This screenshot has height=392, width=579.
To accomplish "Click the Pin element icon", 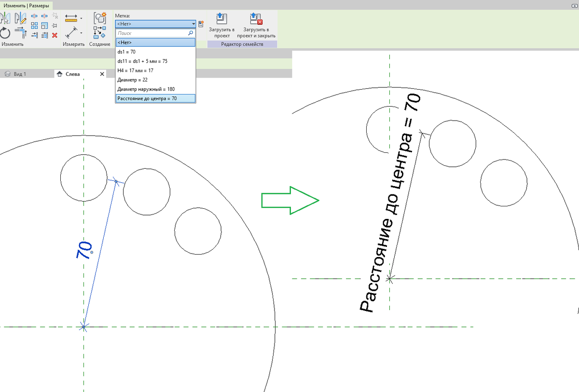I will coord(55,26).
